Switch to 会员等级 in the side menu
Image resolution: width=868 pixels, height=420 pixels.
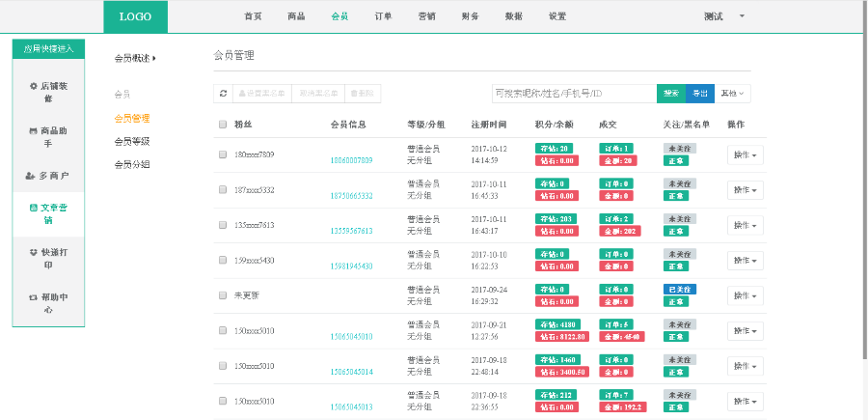[131, 141]
